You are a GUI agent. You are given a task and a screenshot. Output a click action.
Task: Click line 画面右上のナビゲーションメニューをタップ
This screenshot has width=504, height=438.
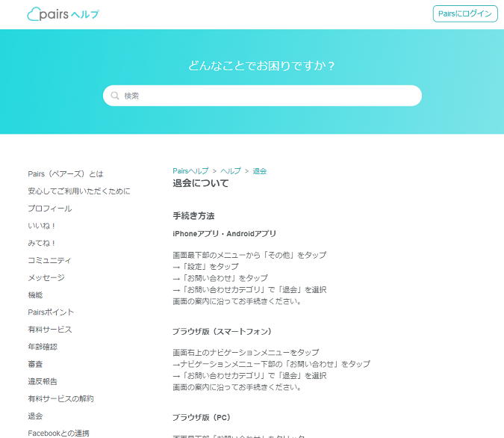pos(246,353)
